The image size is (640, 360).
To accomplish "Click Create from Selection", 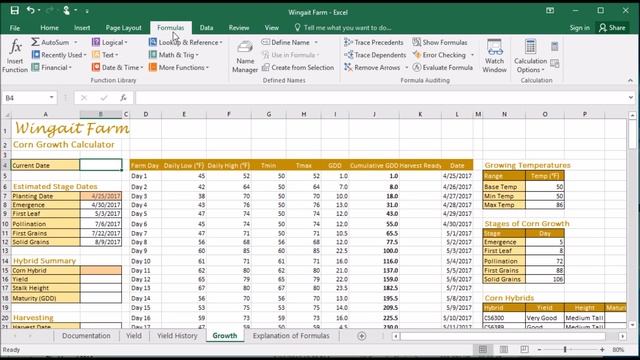I will 298,67.
